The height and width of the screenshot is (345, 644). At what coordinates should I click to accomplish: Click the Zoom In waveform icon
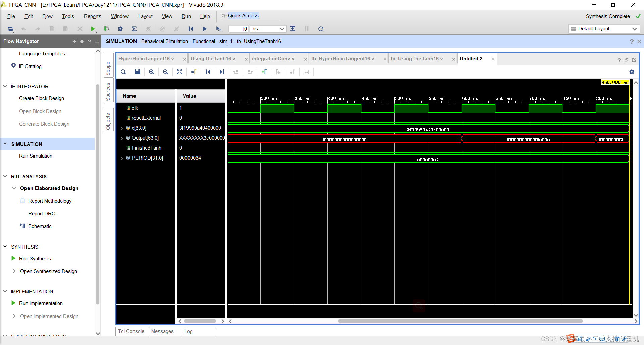(152, 72)
